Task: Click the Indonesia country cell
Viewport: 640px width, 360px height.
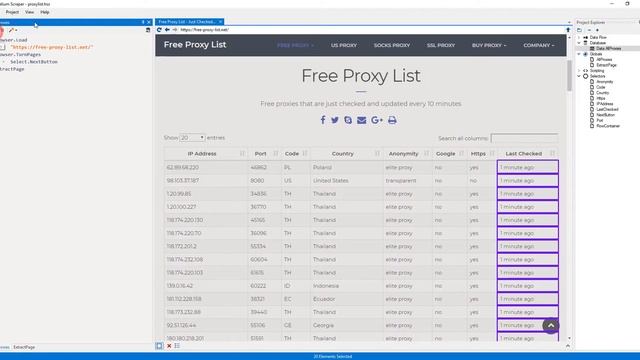Action: point(346,286)
